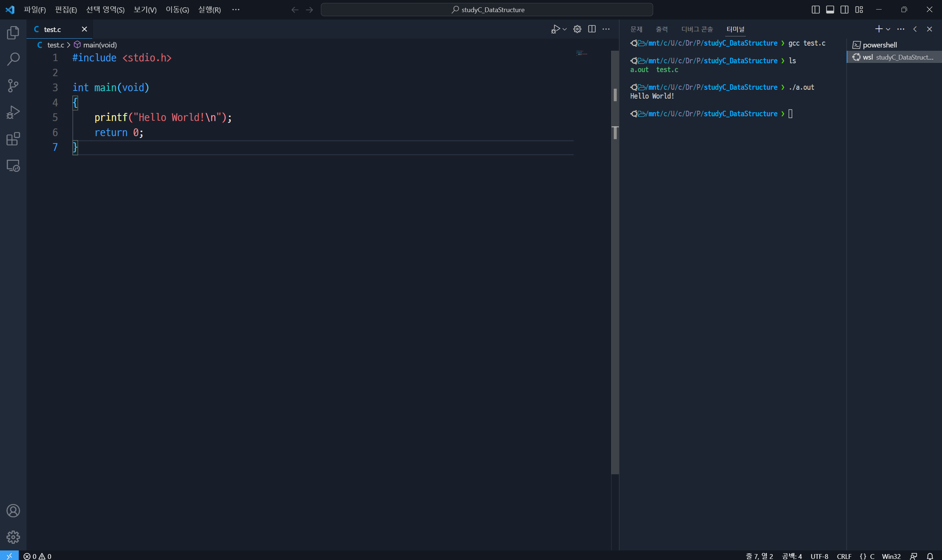Select the wsl studyC_DataStruct terminal

pos(895,57)
